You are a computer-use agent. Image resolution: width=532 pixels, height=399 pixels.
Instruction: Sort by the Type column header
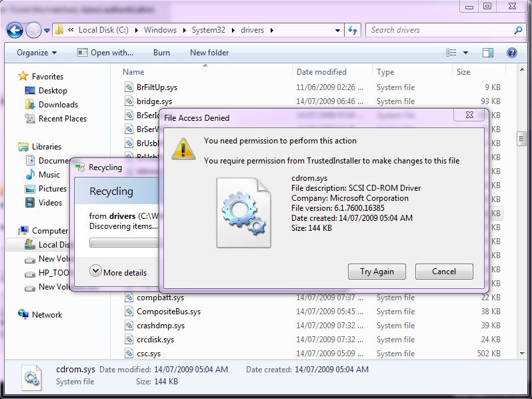[385, 72]
